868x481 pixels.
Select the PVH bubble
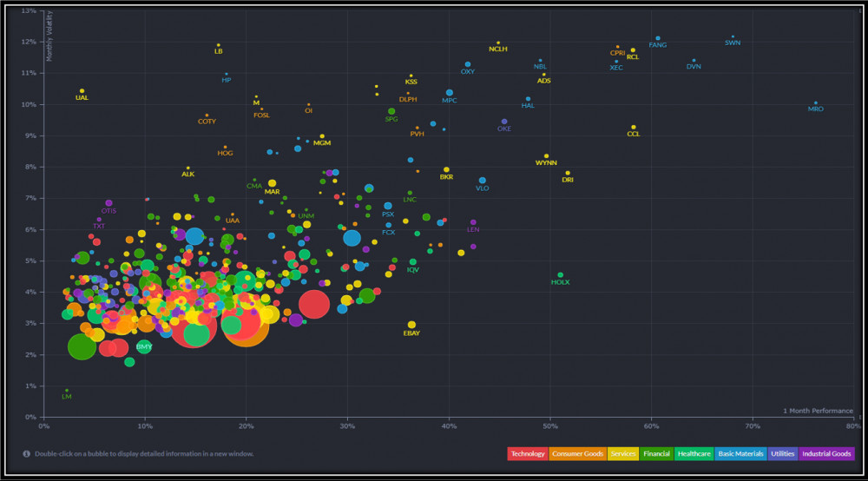(417, 128)
